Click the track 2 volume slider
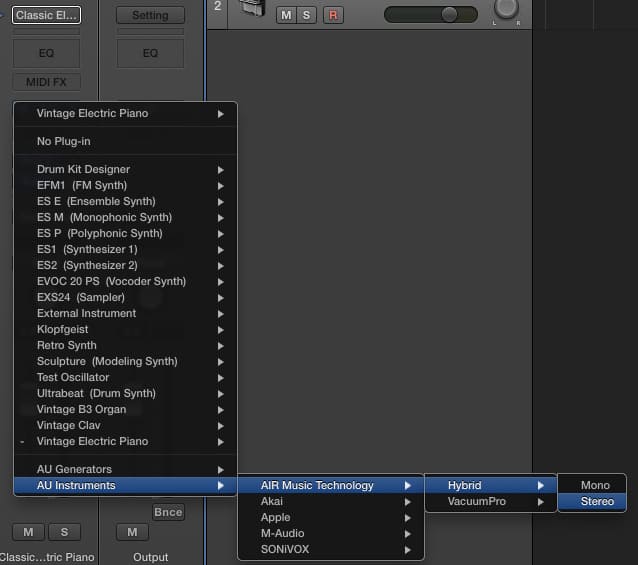This screenshot has height=565, width=638. (x=430, y=15)
